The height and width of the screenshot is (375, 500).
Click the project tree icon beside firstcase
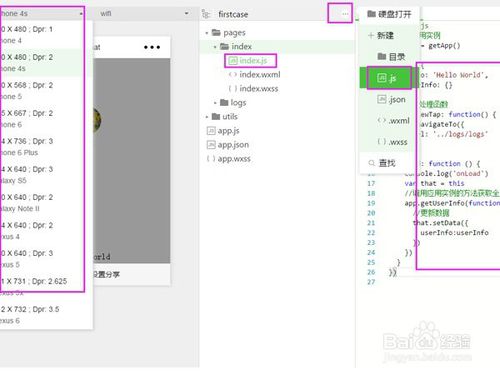coord(206,14)
